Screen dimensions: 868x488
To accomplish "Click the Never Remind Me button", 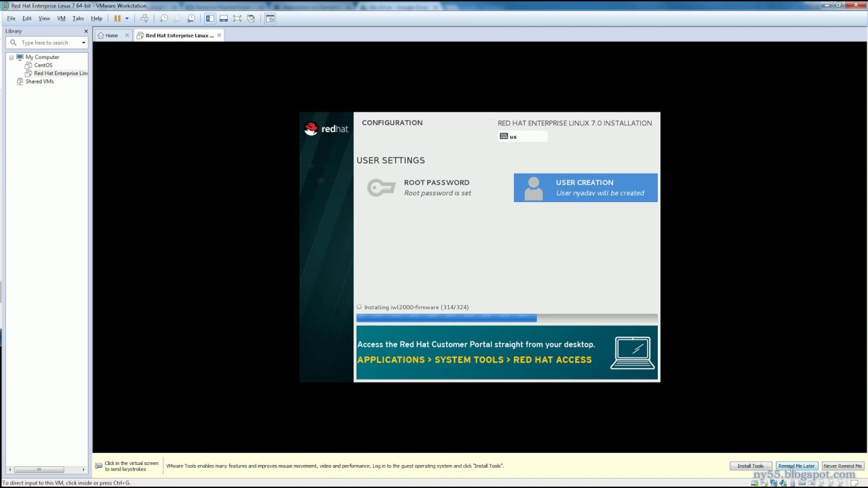I will (x=843, y=466).
